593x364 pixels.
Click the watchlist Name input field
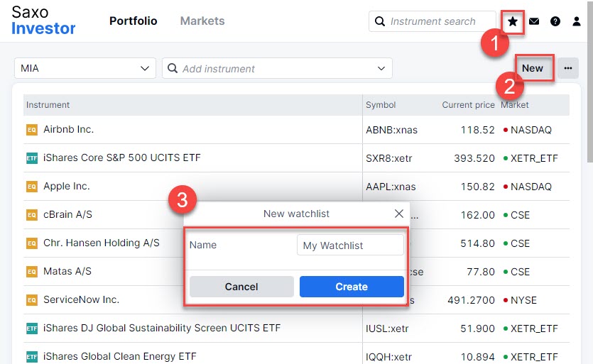pos(350,246)
